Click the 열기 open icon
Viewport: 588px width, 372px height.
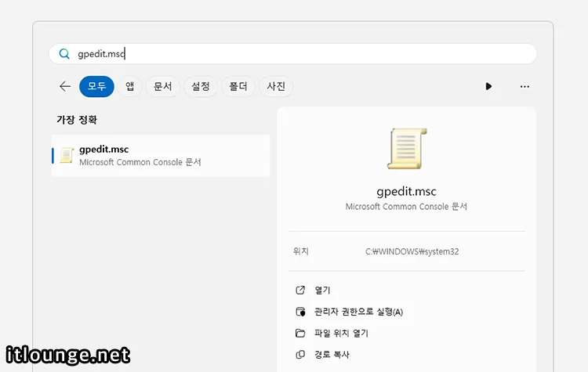point(300,290)
